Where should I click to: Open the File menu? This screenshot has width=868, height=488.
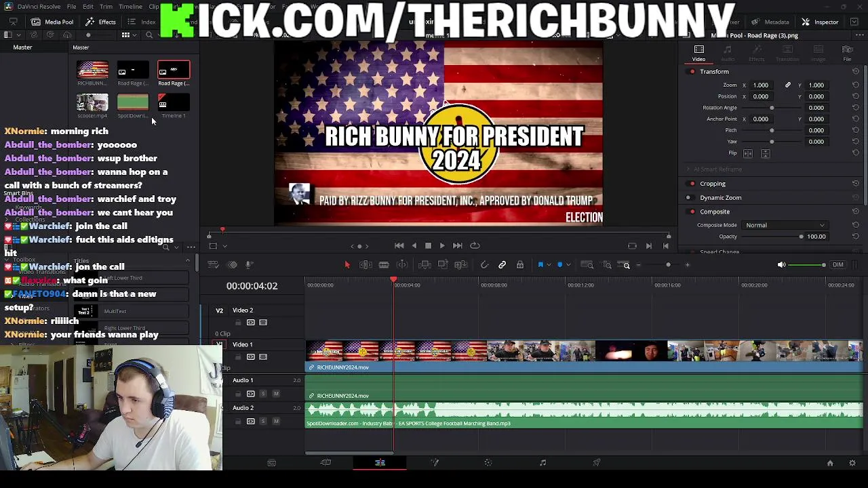71,7
